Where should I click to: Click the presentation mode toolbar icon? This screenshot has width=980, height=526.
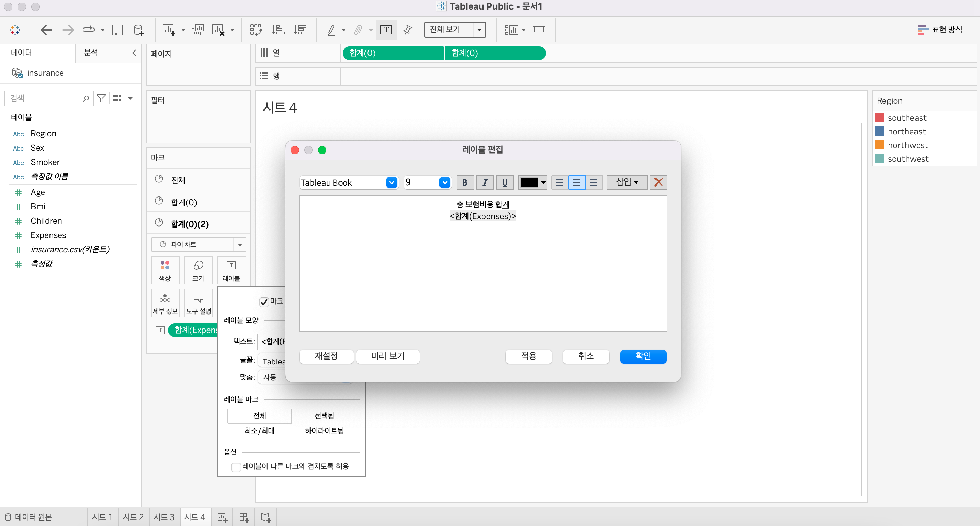(x=539, y=30)
